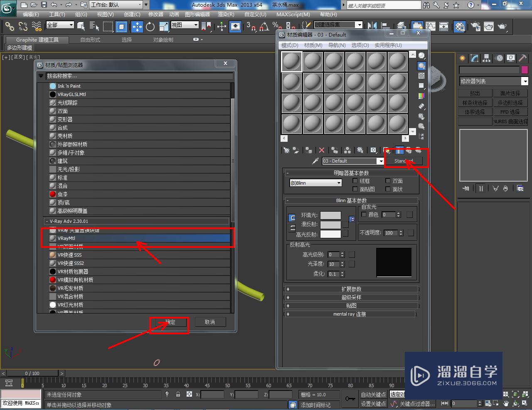Enable the 面状 faceted checkbox
The width and height of the screenshot is (532, 410).
click(x=388, y=189)
